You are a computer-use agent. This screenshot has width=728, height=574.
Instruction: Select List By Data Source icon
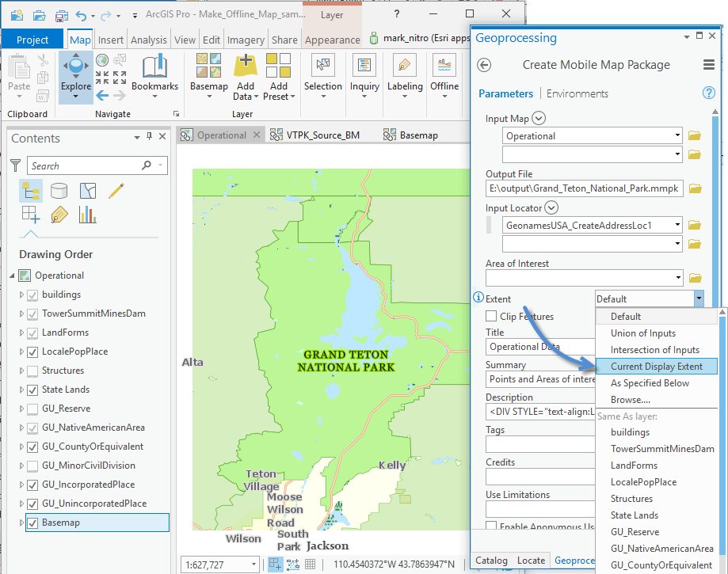[59, 191]
